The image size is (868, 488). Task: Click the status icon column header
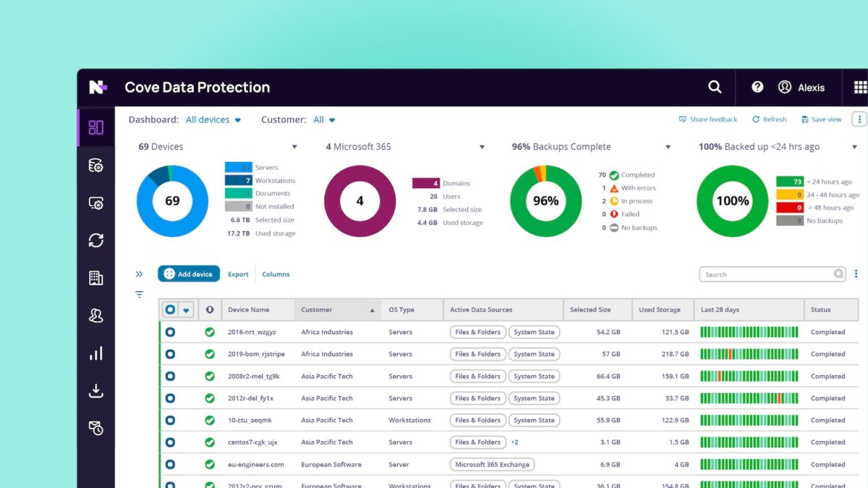point(210,309)
